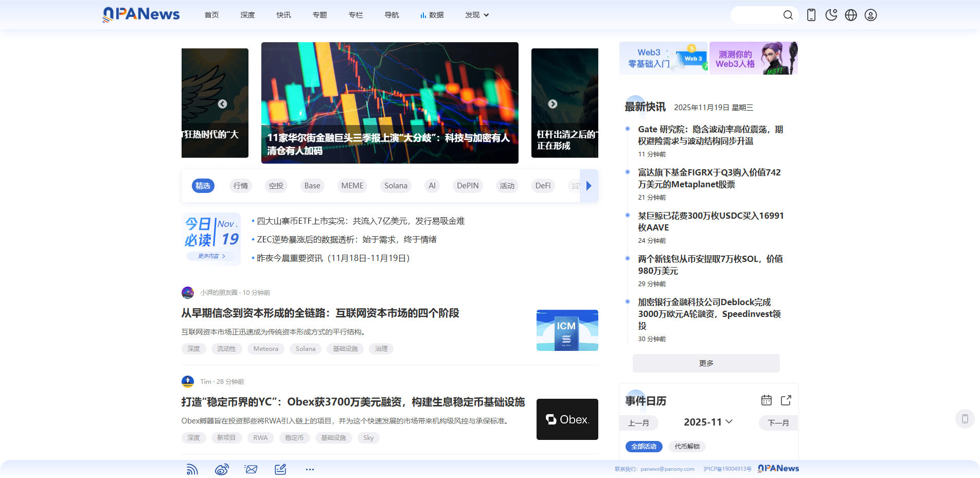Screen dimensions: 980x478
Task: Open the 2025-11 month selector dropdown
Action: [708, 422]
